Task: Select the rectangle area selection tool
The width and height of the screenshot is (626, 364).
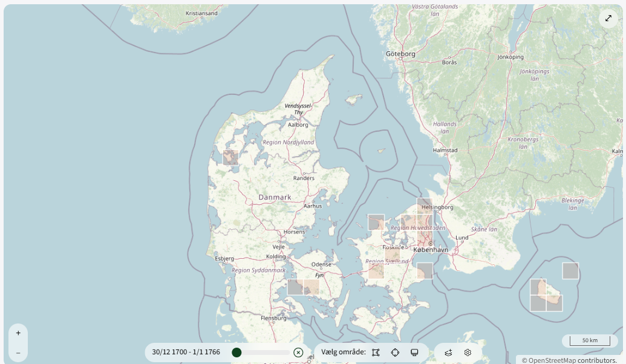Action: coord(376,352)
